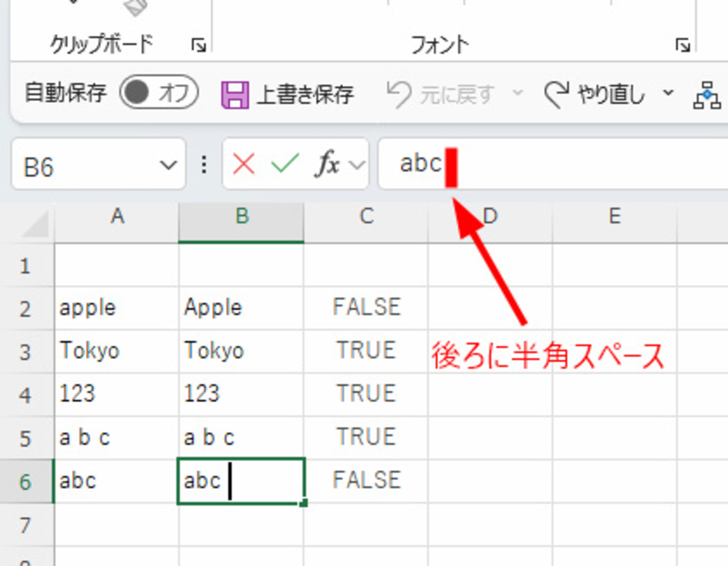Click cell A3 containing Tokyo

(117, 351)
